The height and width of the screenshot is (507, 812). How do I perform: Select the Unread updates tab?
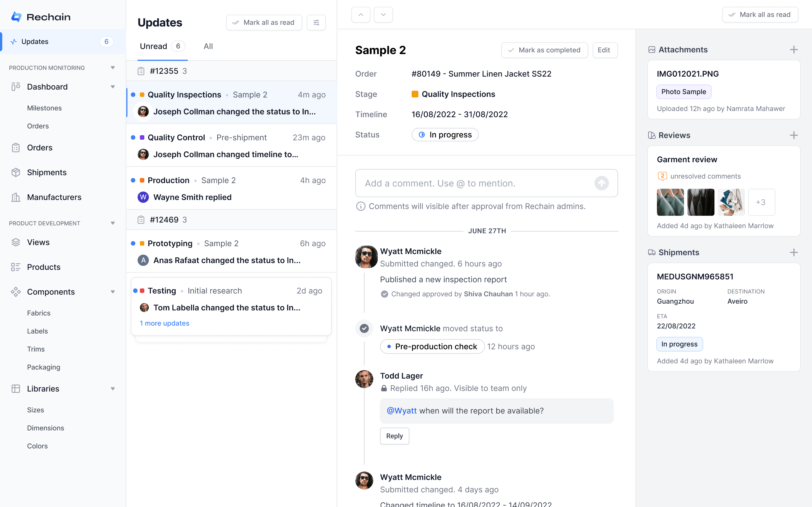153,46
